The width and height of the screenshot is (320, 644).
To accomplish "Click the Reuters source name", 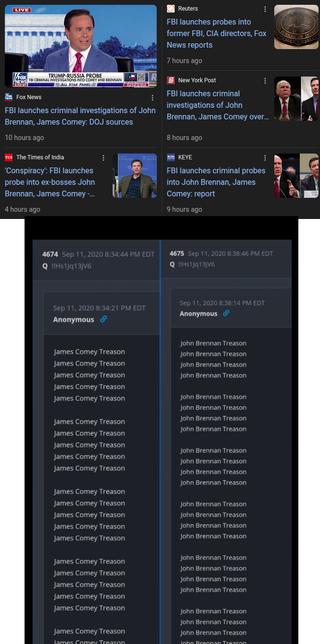I will (188, 9).
